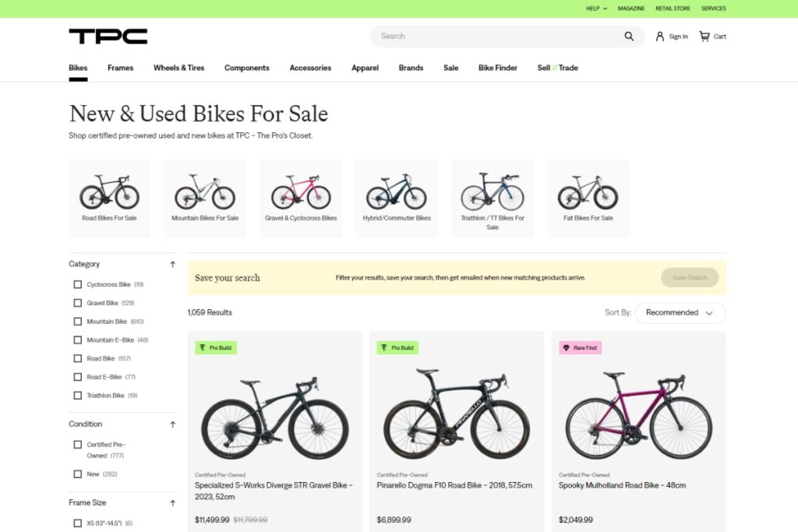Open Fat Bikes For Sale category tile

coord(588,199)
